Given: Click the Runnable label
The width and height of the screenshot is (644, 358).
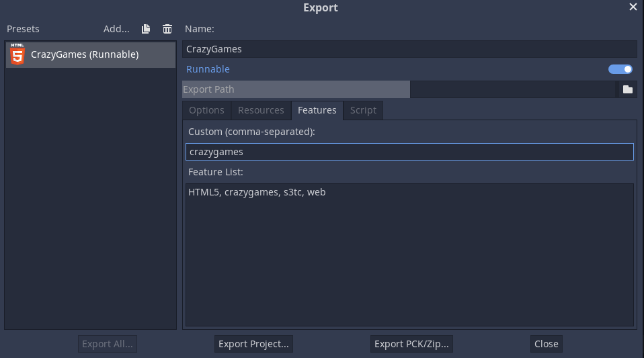Looking at the screenshot, I should click(x=208, y=69).
